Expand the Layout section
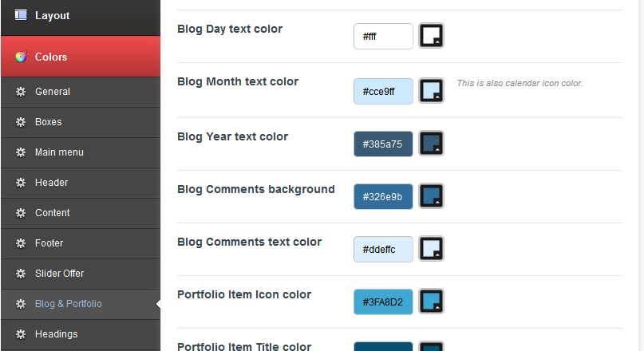This screenshot has width=644, height=351. 53,15
